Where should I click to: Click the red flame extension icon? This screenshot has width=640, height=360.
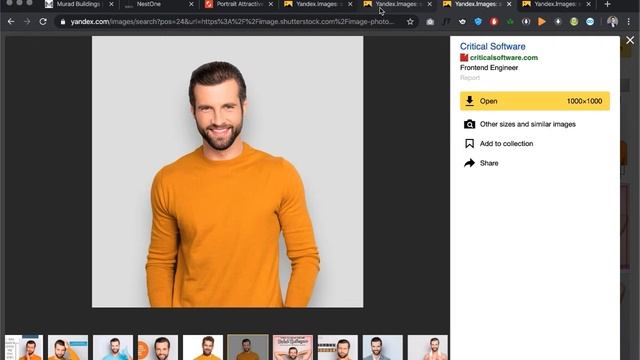(494, 22)
